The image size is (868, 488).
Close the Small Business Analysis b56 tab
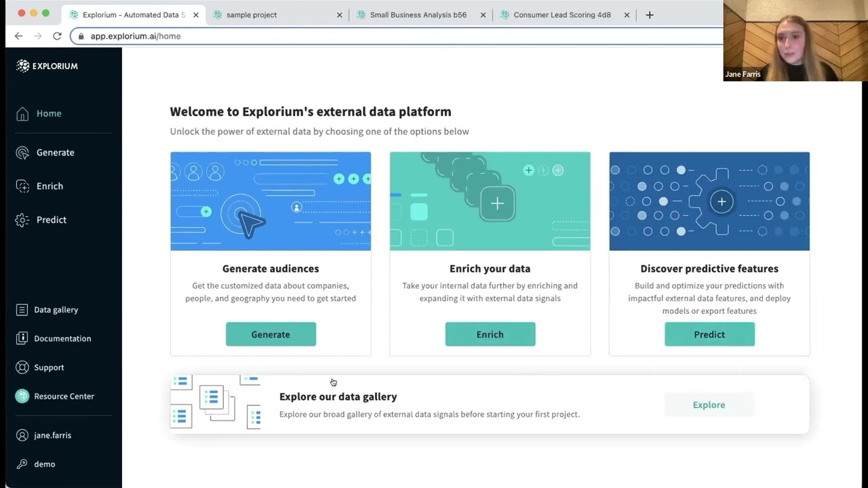pyautogui.click(x=483, y=15)
